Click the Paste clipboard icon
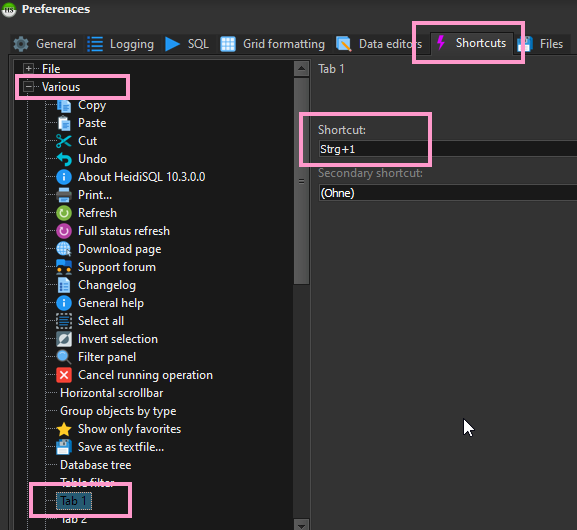Image resolution: width=577 pixels, height=530 pixels. (64, 123)
